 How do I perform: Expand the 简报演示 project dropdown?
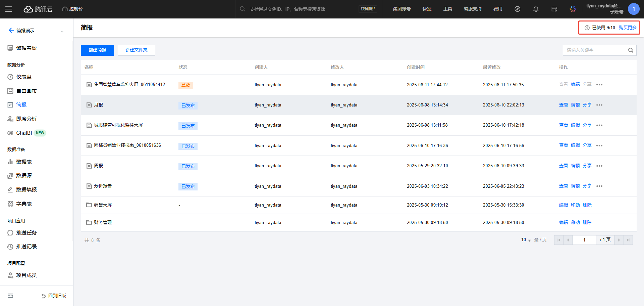click(62, 31)
